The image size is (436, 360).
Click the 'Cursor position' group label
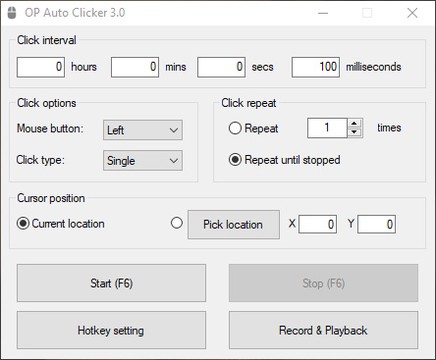(x=51, y=198)
